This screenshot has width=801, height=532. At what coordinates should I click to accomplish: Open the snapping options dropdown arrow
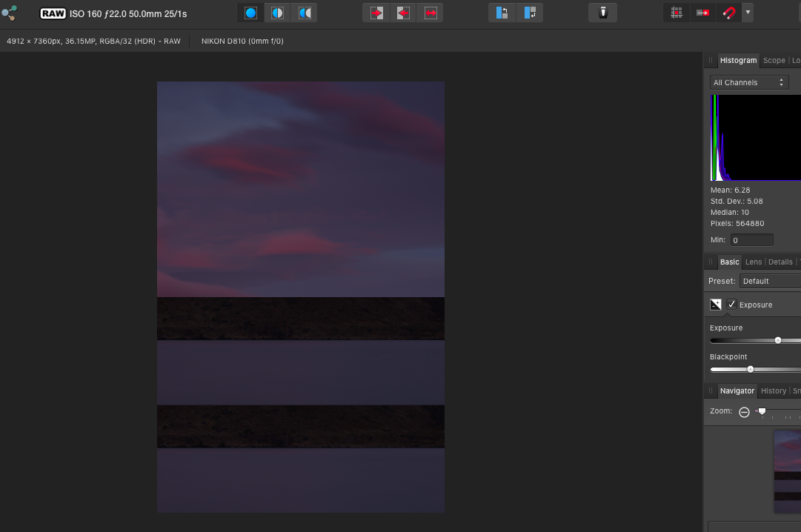pos(748,12)
